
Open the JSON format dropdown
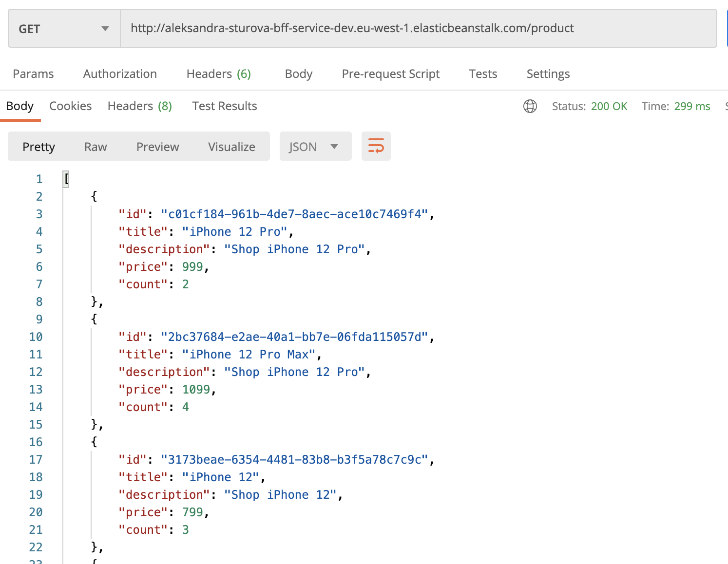[x=315, y=146]
